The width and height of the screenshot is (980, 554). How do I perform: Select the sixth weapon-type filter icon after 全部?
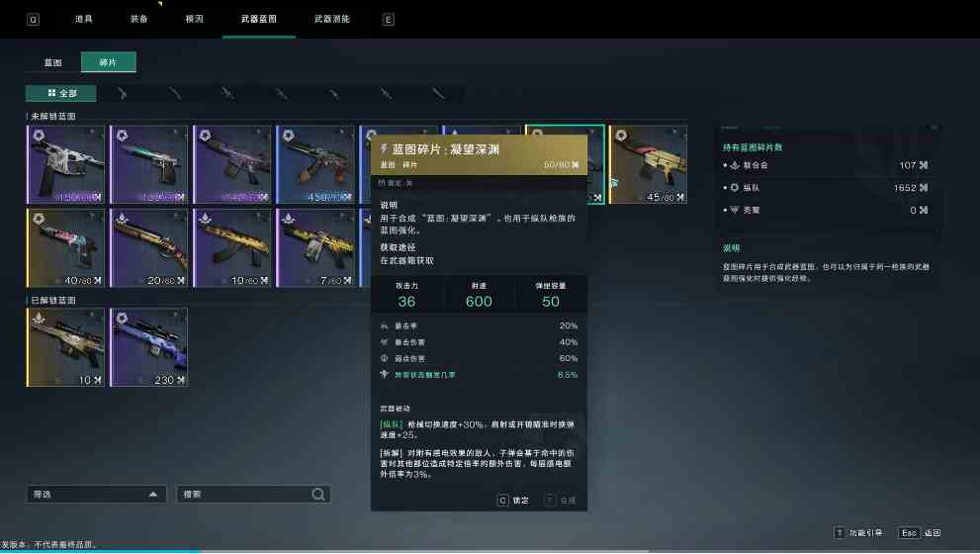click(x=387, y=93)
